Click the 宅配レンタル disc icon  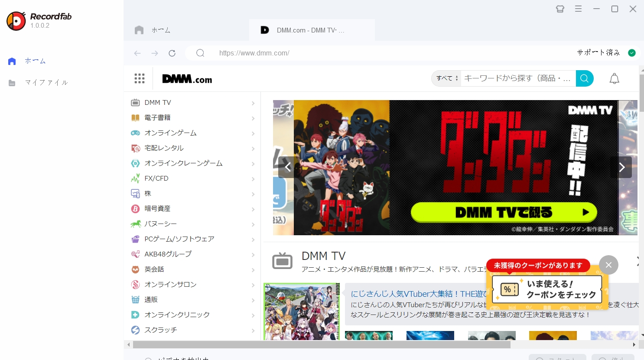[135, 148]
